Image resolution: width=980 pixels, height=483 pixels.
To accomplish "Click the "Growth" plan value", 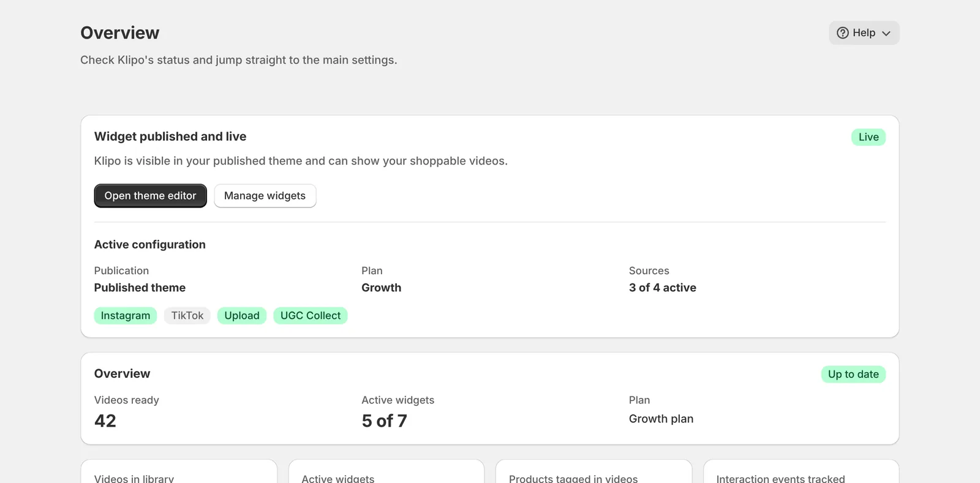I will pos(381,288).
